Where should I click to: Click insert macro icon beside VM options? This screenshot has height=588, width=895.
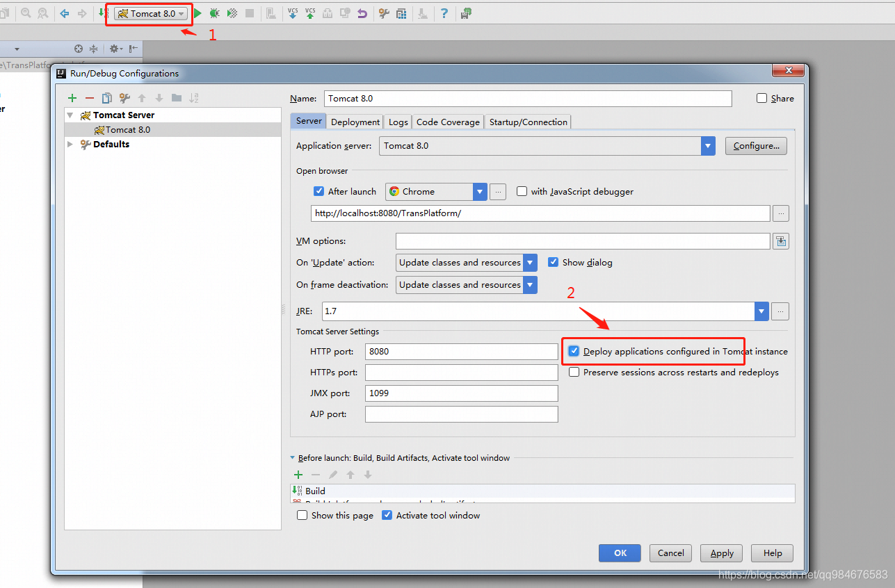click(781, 241)
